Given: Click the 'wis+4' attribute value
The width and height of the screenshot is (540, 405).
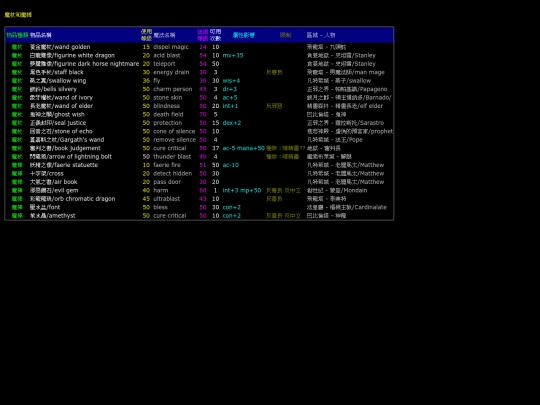Looking at the screenshot, I should (x=231, y=81).
